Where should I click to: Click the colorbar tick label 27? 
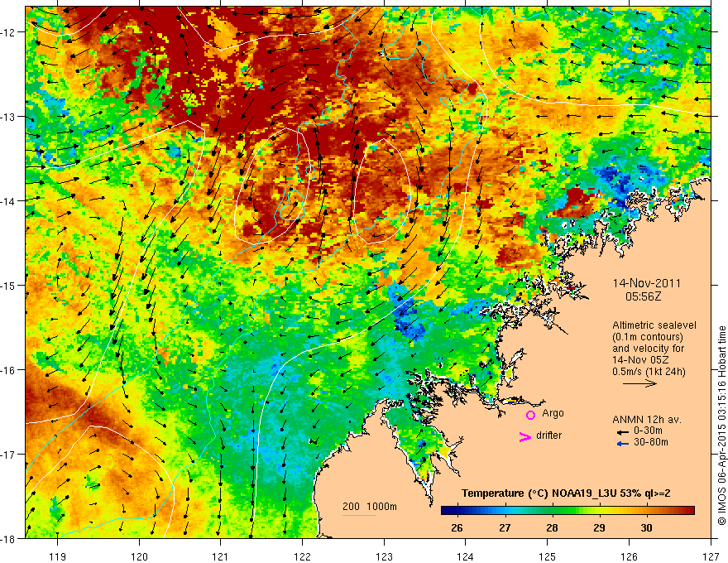pos(505,527)
